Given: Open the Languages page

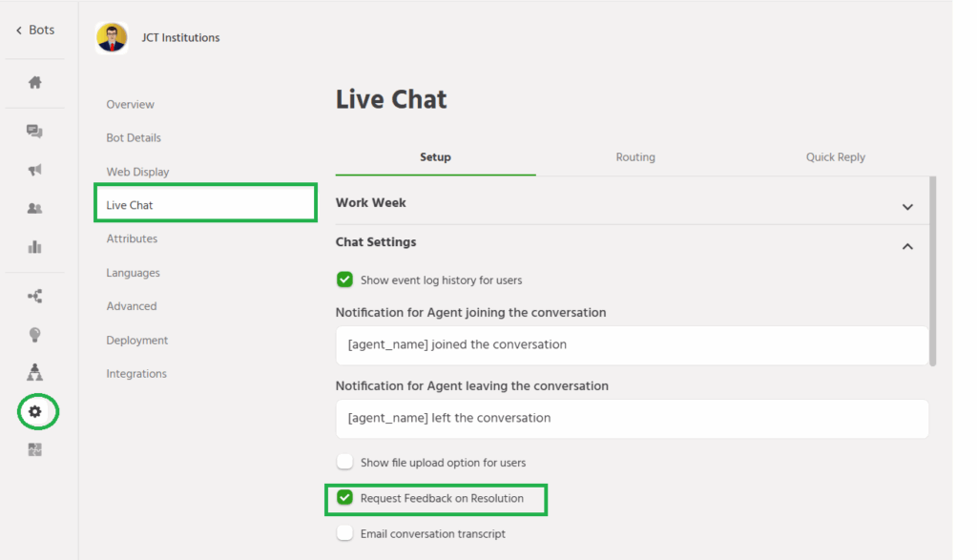Looking at the screenshot, I should coord(133,273).
